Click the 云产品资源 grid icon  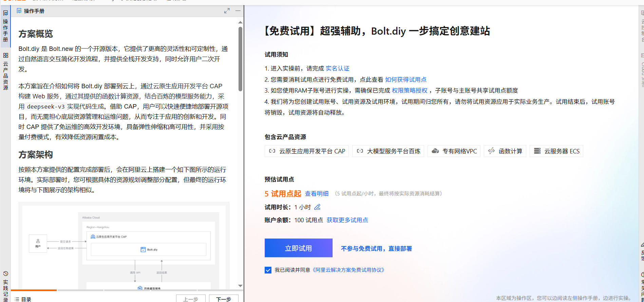5,55
